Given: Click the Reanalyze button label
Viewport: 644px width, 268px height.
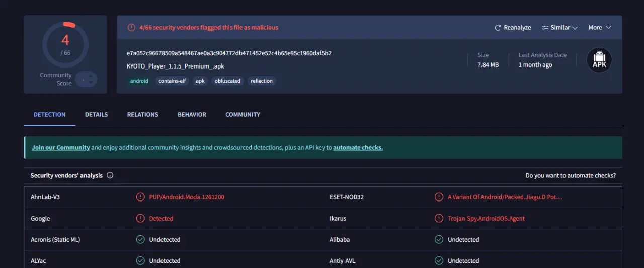Looking at the screenshot, I should (x=517, y=28).
